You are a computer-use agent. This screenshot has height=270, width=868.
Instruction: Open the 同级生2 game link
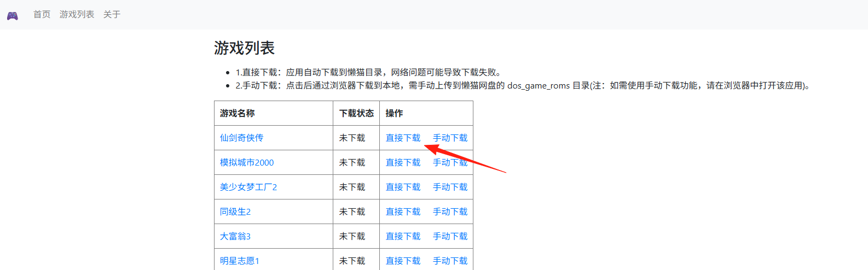click(x=235, y=212)
